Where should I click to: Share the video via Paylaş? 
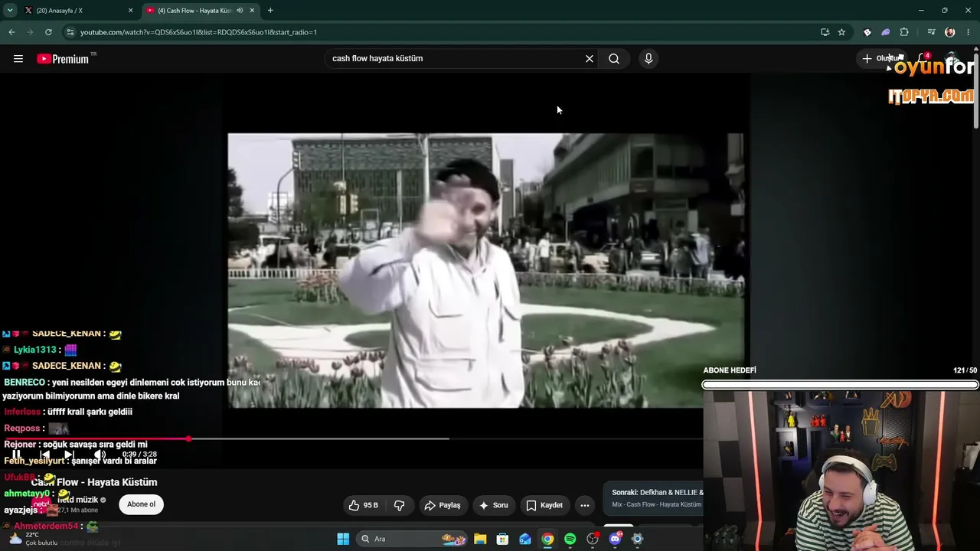(x=443, y=505)
